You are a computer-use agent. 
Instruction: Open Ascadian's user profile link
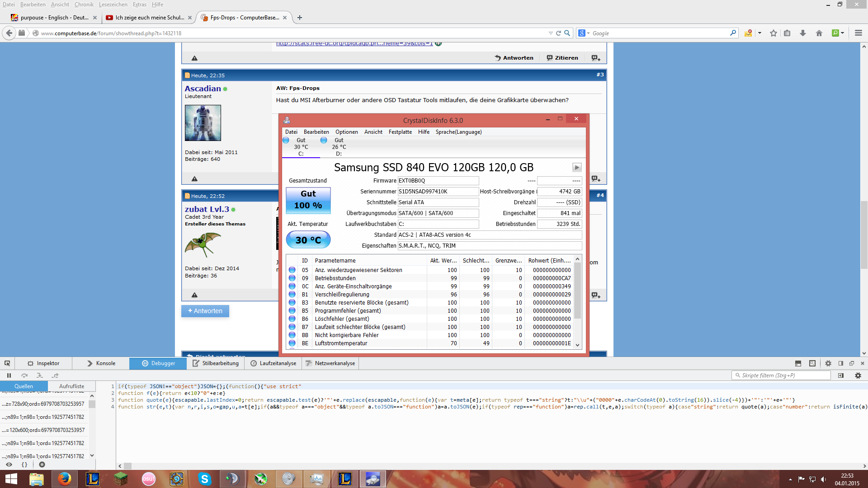(x=203, y=89)
